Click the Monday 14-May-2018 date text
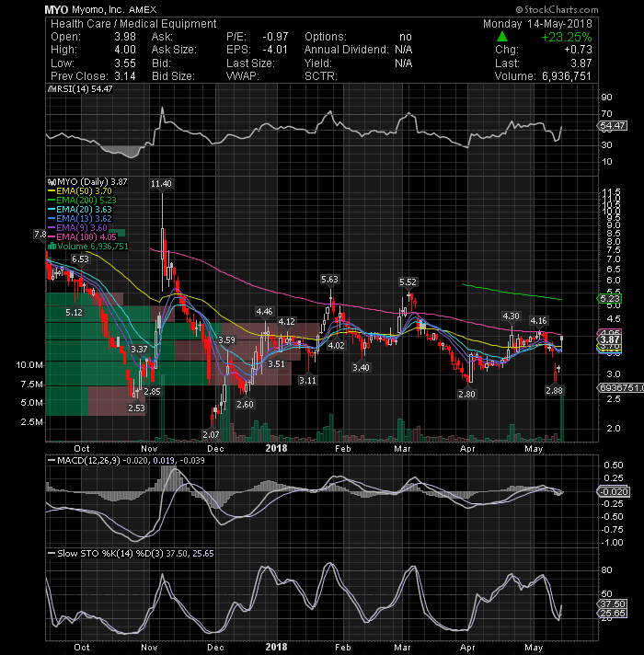 point(537,24)
